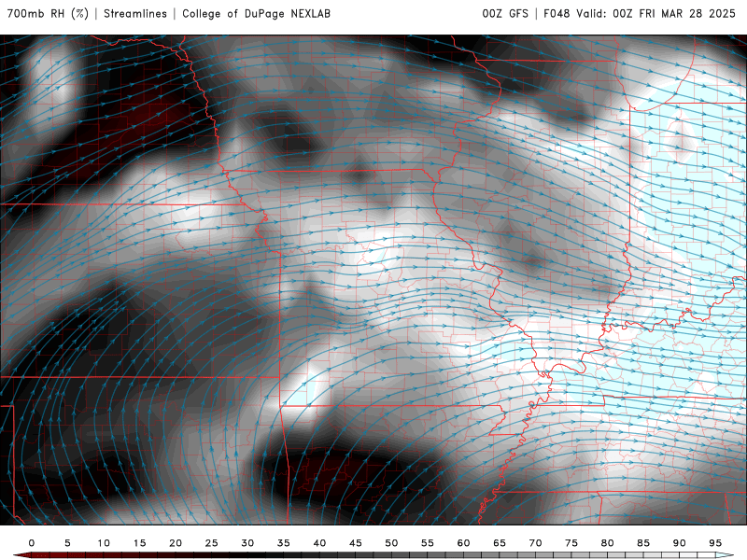Click the "40" colorbar number
The width and height of the screenshot is (747, 560).
(319, 543)
